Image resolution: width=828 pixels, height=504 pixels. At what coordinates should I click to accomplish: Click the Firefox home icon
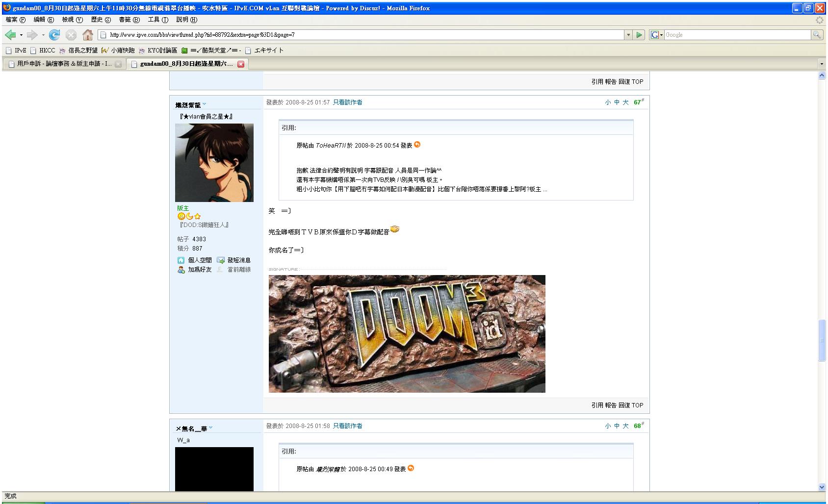88,35
